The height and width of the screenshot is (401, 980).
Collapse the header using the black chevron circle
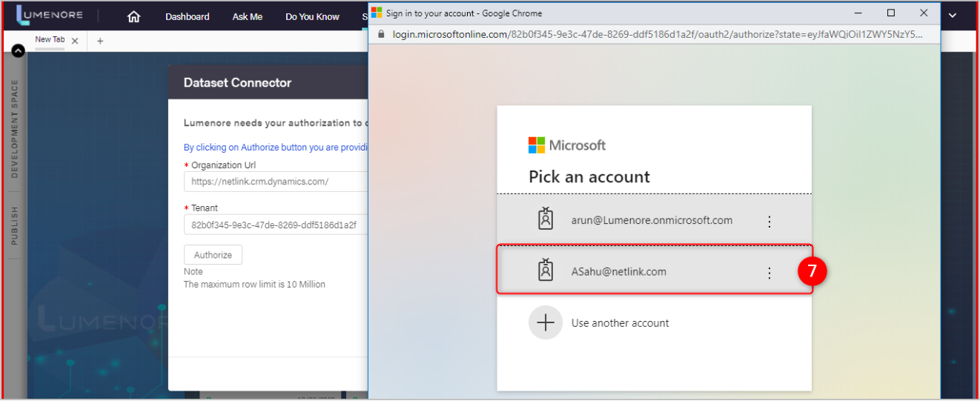tap(19, 50)
